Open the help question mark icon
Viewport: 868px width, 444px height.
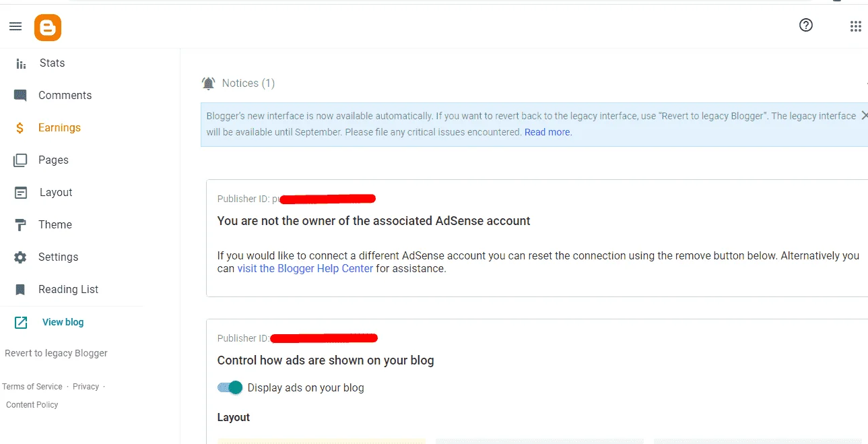806,25
